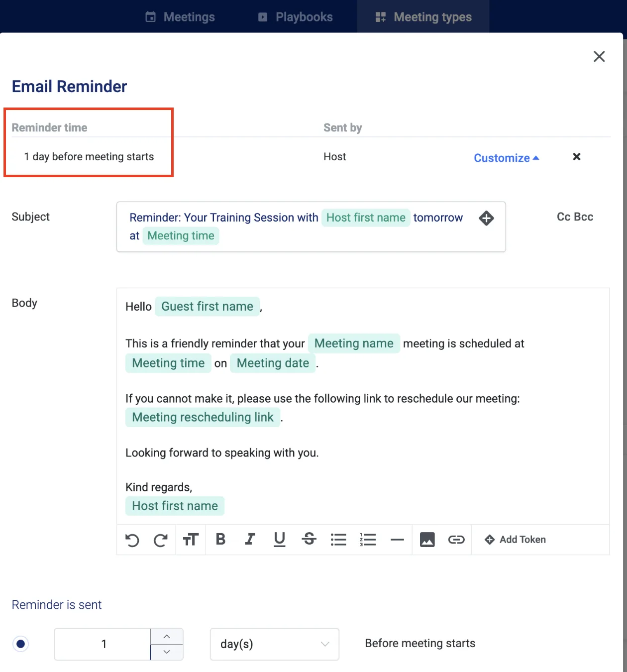
Task: Click the 'Sent by' column header
Action: [343, 127]
